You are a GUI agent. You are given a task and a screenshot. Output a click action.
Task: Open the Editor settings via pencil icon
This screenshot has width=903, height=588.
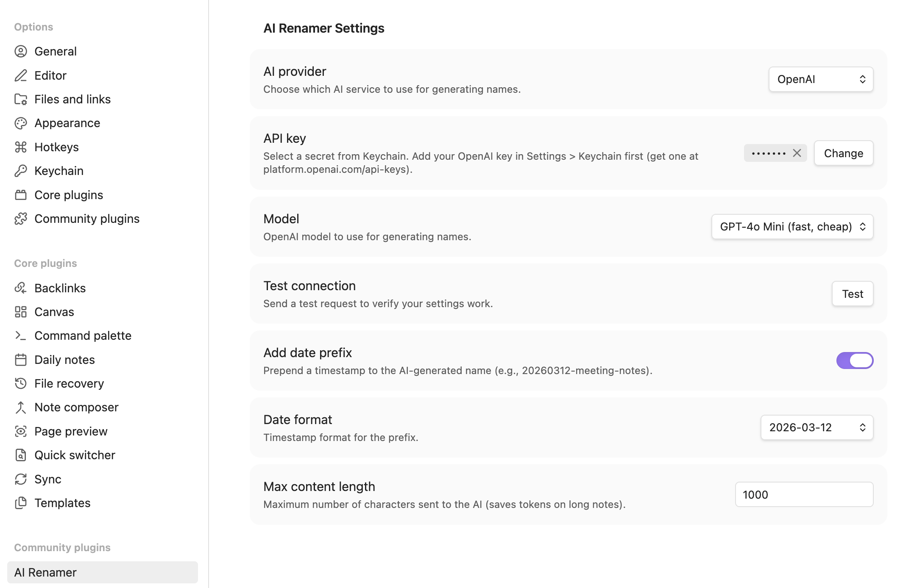(21, 75)
